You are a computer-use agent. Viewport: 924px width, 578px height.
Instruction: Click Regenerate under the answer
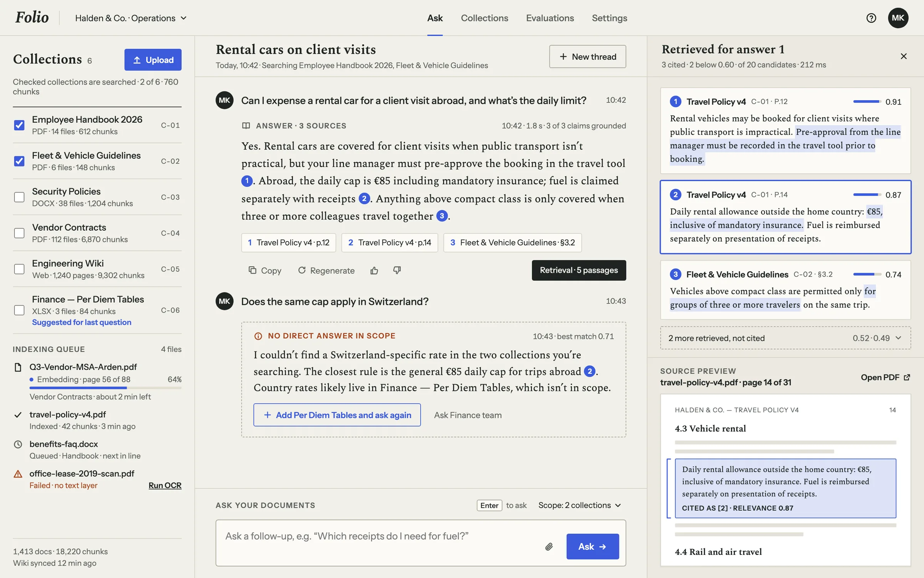click(326, 271)
